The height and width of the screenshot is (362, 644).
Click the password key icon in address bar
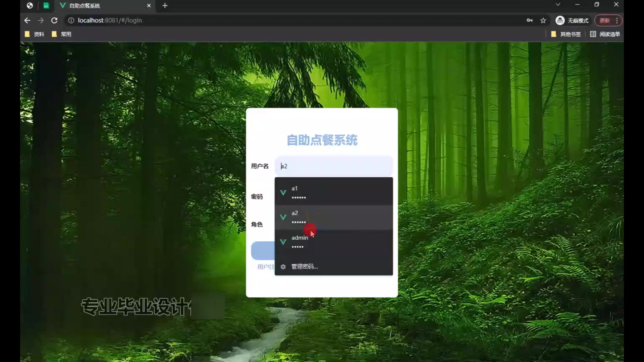click(530, 20)
